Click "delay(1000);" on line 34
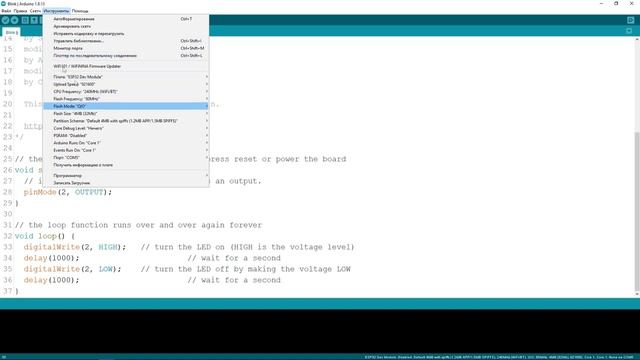This screenshot has height=360, width=640. (x=51, y=258)
